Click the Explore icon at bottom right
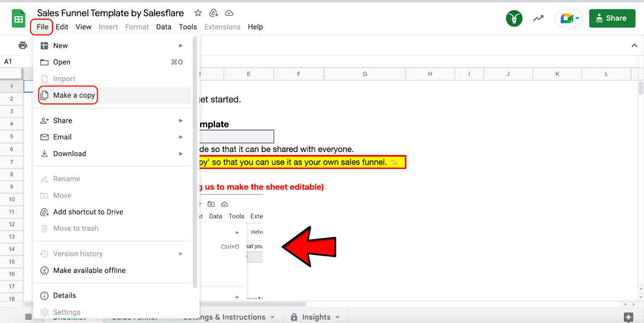 [628, 317]
